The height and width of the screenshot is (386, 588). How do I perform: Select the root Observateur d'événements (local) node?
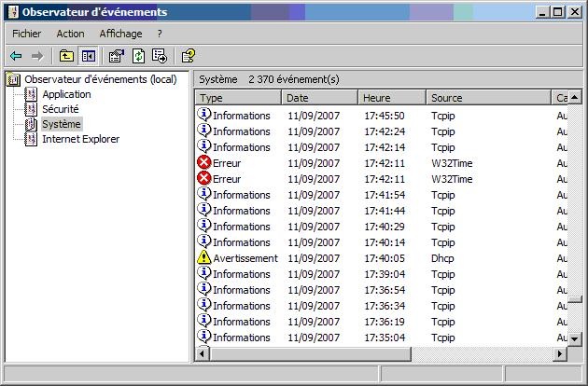[100, 79]
